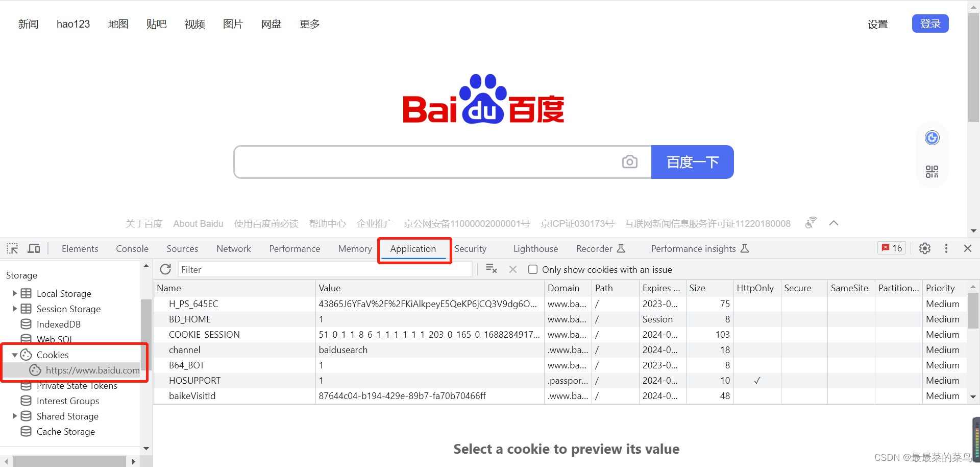
Task: Expand the Session Storage tree node
Action: pyautogui.click(x=15, y=309)
